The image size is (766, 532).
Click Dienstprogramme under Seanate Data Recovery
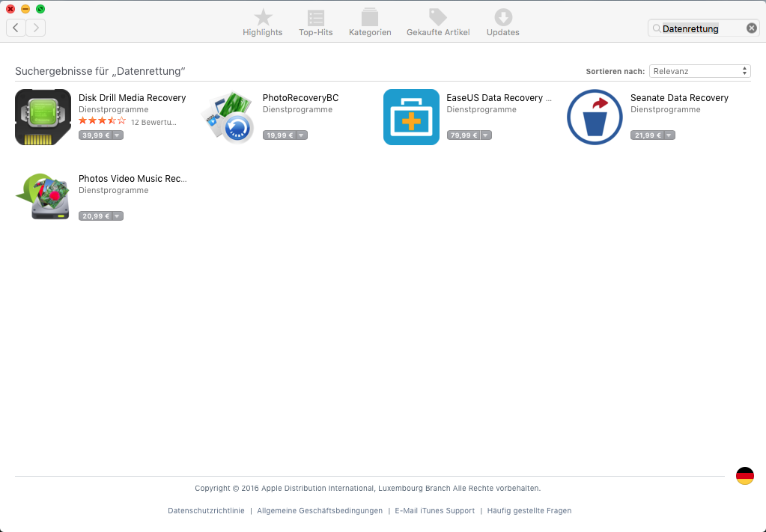coord(666,109)
